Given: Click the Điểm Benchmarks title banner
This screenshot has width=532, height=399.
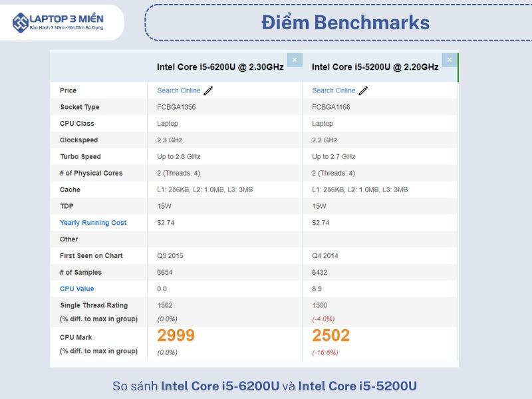Looking at the screenshot, I should pyautogui.click(x=345, y=23).
